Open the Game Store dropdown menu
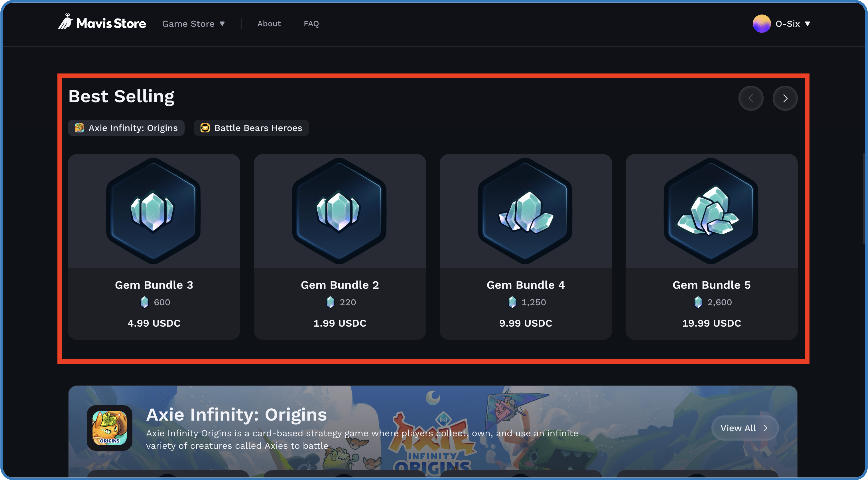This screenshot has height=480, width=868. (x=193, y=24)
